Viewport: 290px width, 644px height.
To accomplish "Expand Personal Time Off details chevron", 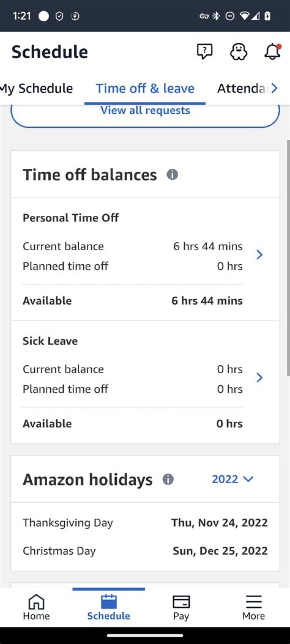I will 259,255.
